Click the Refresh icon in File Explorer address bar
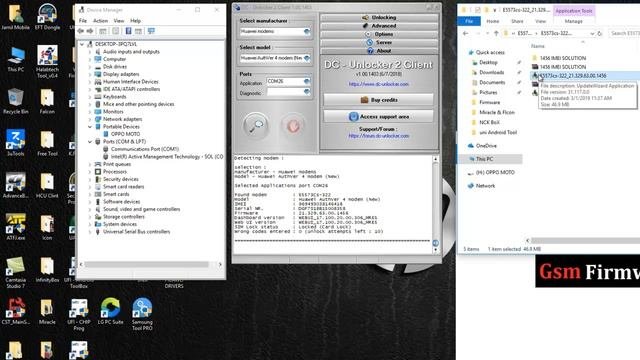Viewport: 640px width, 360px height. click(600, 33)
